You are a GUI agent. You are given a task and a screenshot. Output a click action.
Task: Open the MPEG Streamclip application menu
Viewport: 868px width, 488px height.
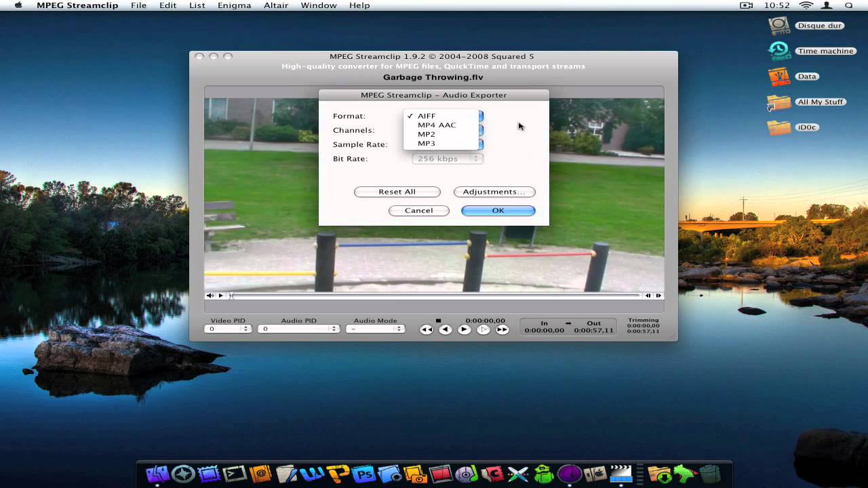click(x=77, y=5)
